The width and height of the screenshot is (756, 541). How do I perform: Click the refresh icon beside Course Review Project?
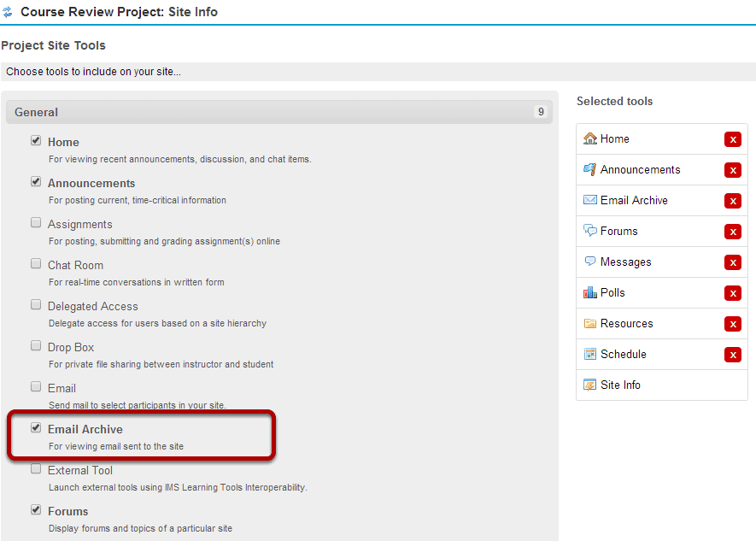[7, 12]
